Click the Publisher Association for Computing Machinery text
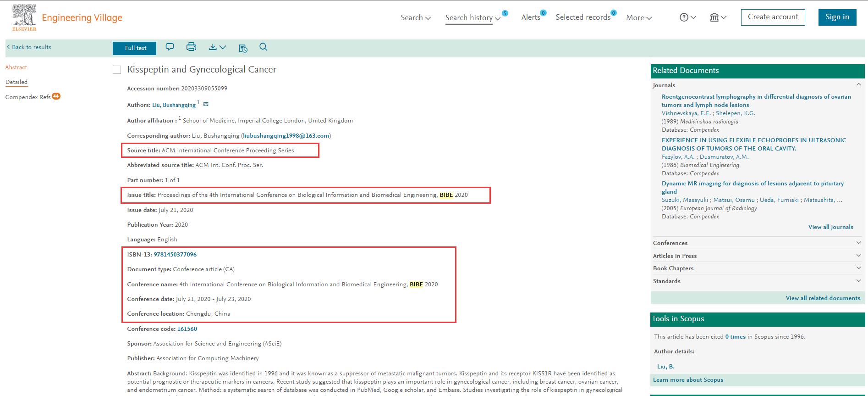Image resolution: width=868 pixels, height=396 pixels. (x=207, y=358)
